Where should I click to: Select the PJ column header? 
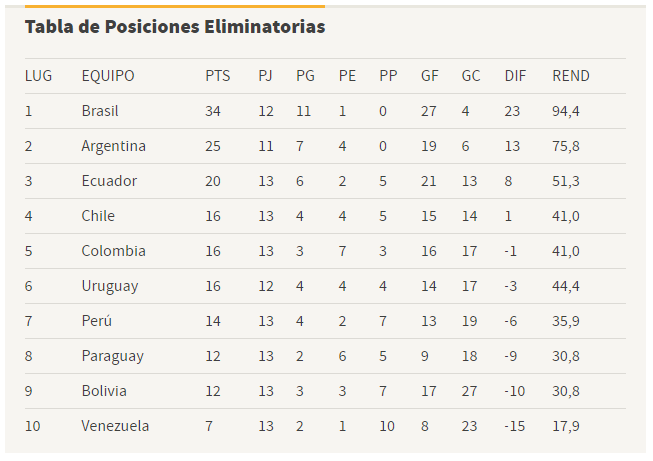(265, 76)
